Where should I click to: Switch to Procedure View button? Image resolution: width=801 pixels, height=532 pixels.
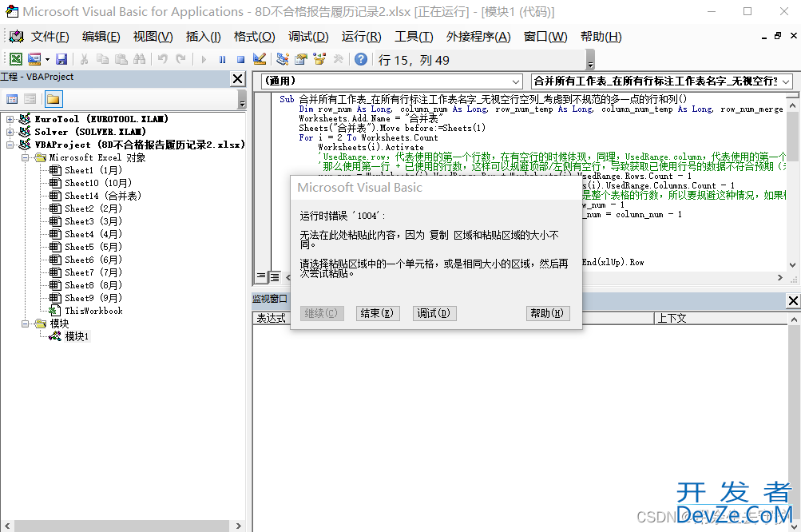coord(261,276)
